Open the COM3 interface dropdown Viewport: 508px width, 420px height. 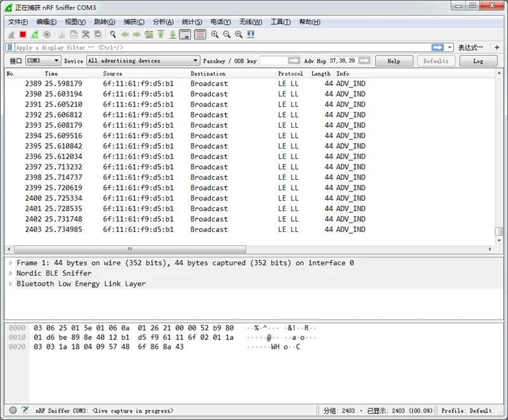tap(43, 61)
